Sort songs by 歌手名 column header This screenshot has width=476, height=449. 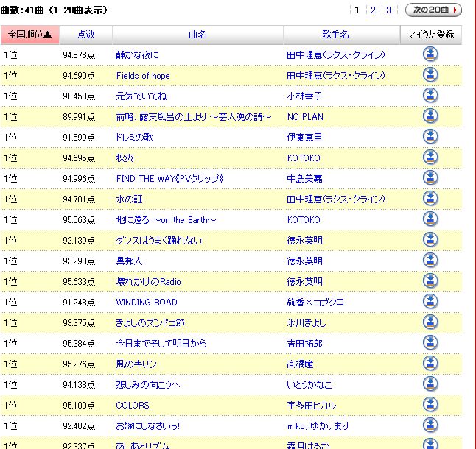click(341, 35)
